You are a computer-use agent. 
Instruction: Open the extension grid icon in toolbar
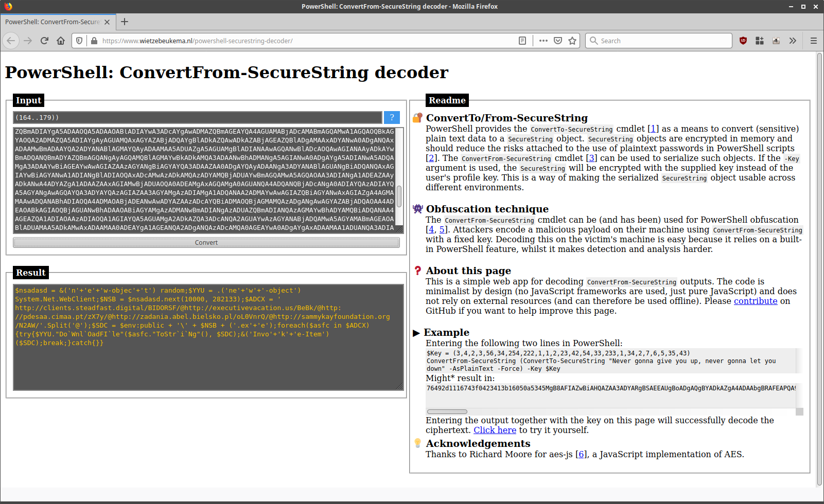(760, 41)
